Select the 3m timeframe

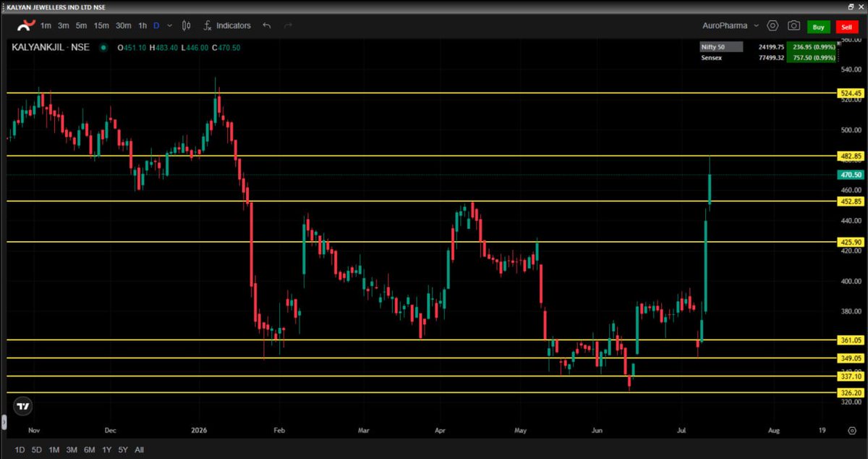click(64, 25)
